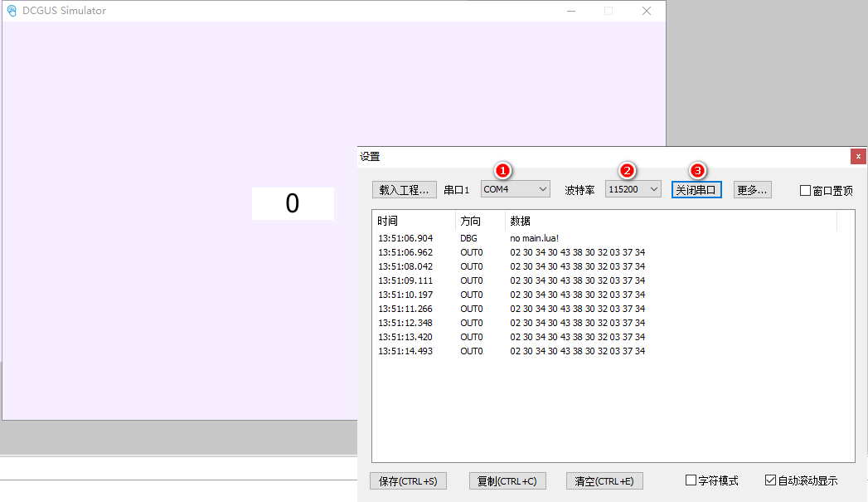Click the 方向 column header
The width and height of the screenshot is (868, 502).
click(480, 221)
